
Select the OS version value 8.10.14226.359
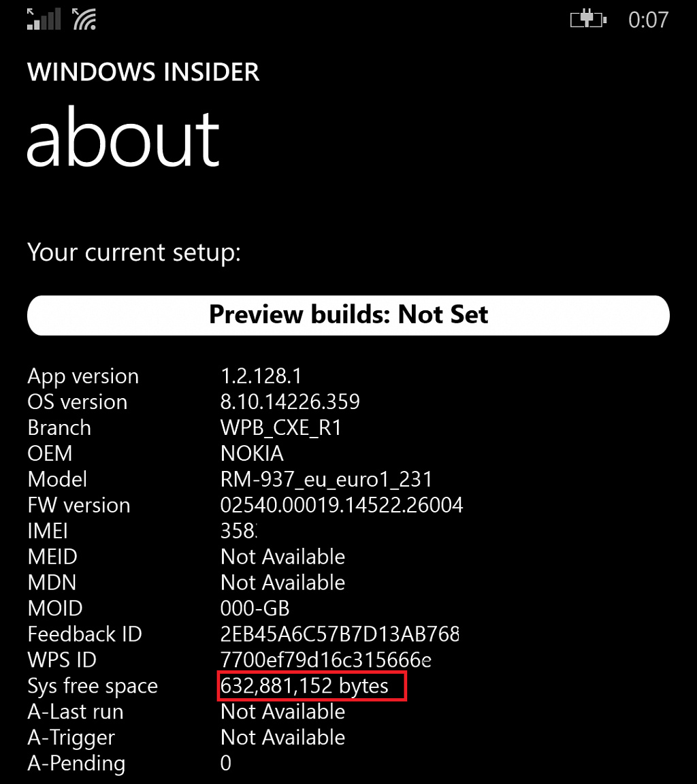(290, 402)
